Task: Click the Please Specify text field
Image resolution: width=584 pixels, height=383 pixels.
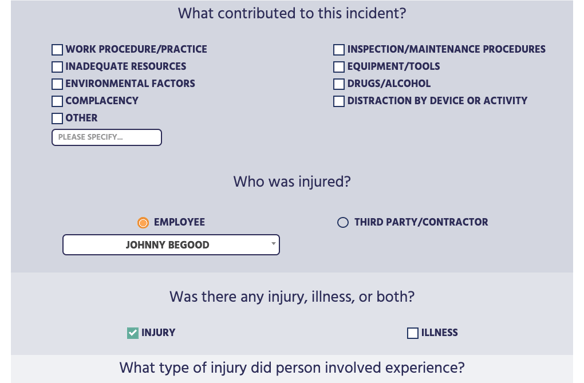Action: [x=107, y=137]
